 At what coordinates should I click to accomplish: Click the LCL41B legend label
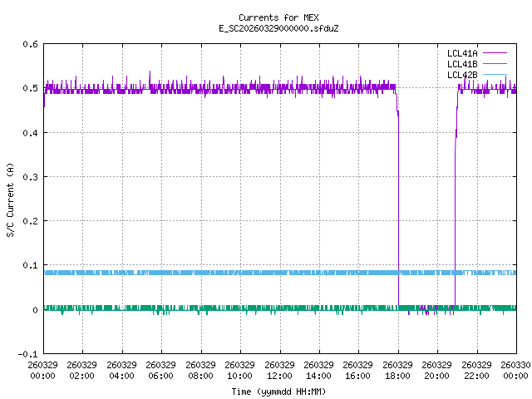[x=461, y=64]
